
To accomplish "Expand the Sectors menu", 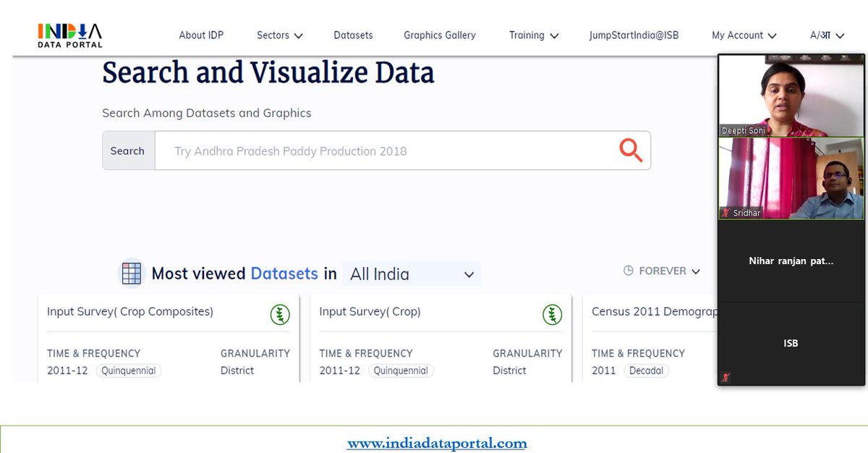I will (280, 35).
